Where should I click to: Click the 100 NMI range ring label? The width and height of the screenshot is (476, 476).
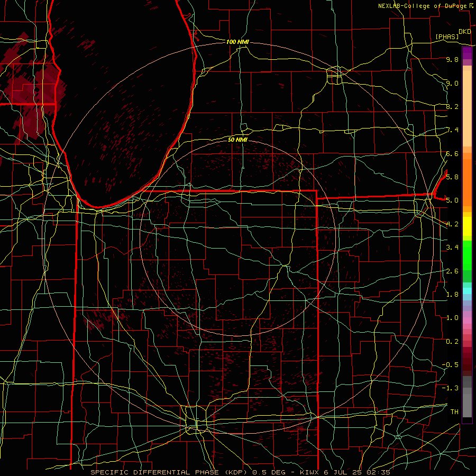point(237,42)
